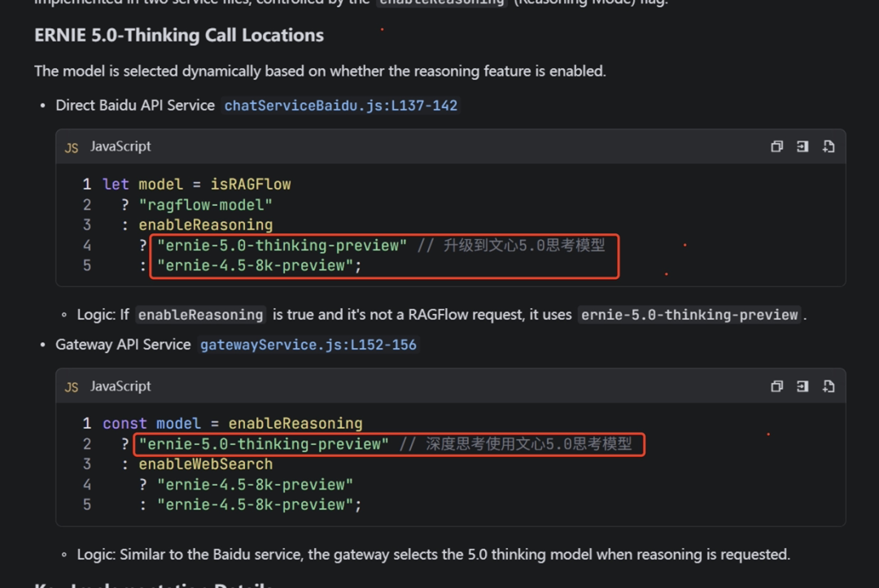The image size is (879, 588).
Task: Click JS icon of first code block
Action: tap(71, 148)
